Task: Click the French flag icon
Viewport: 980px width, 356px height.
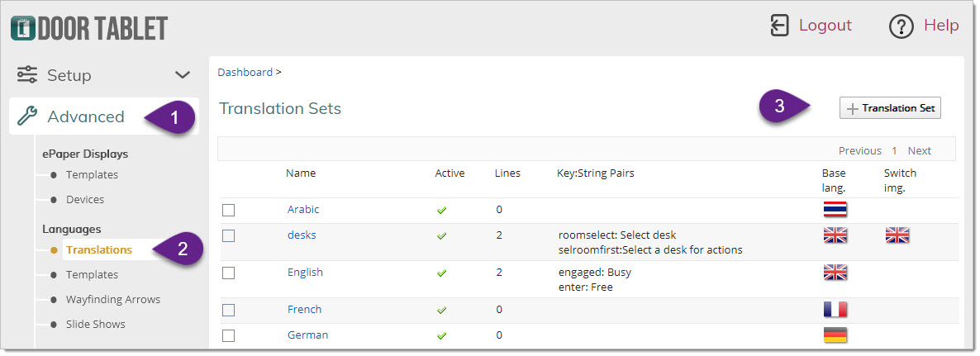Action: tap(835, 310)
